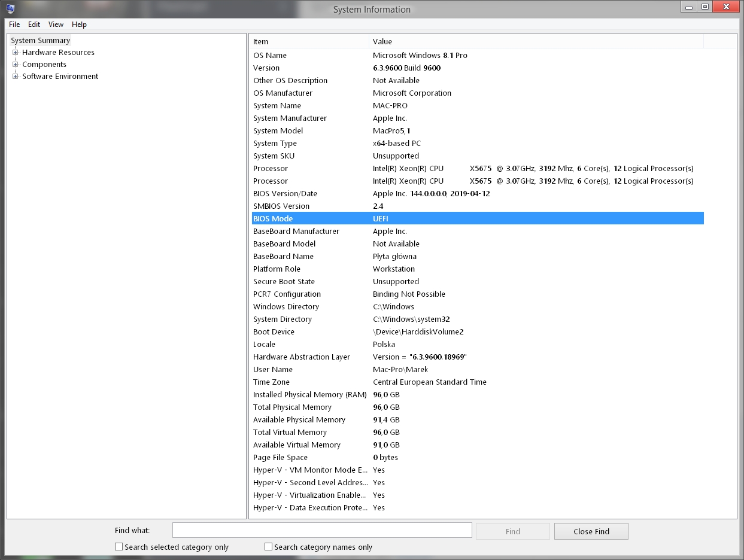
Task: Click the Close Find button
Action: click(x=591, y=531)
